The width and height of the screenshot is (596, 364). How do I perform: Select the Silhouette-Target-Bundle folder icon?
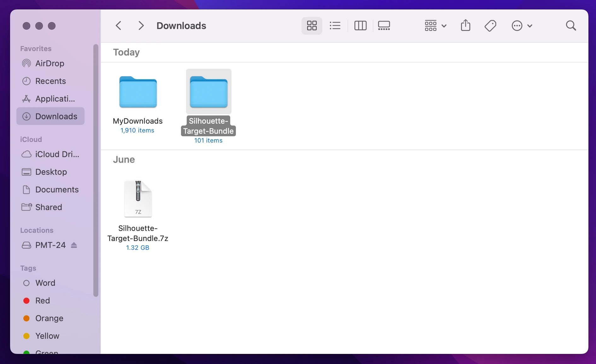pos(208,92)
